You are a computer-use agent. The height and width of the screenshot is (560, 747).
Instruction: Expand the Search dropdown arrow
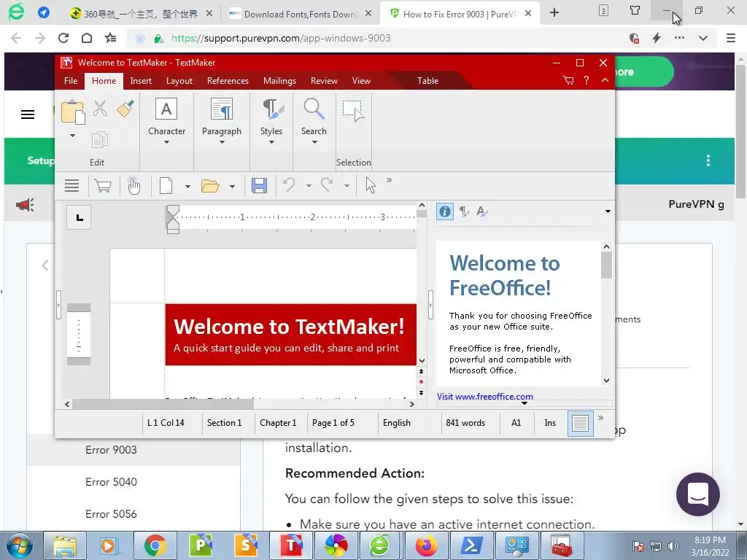pyautogui.click(x=314, y=142)
